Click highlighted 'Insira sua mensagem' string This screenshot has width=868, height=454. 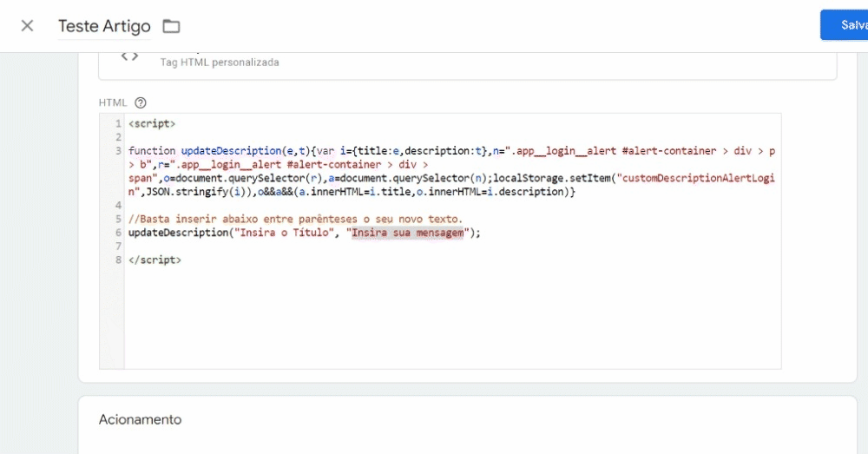(407, 233)
